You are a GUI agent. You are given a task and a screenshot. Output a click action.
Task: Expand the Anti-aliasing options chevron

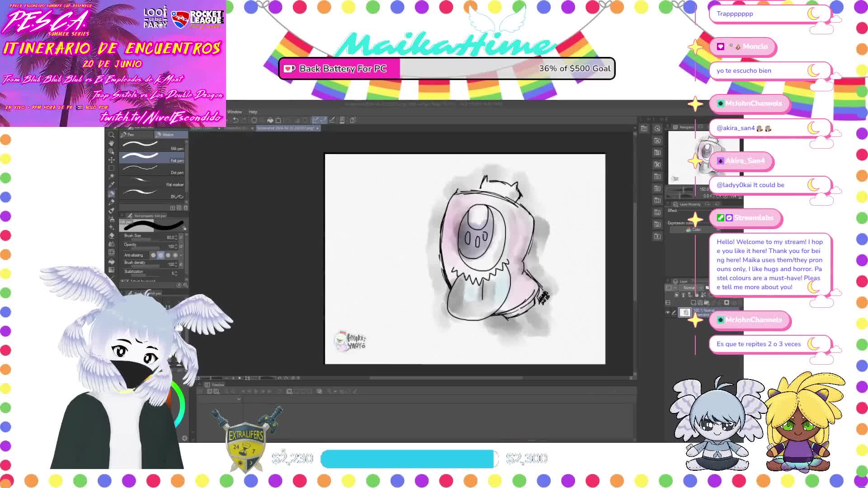click(181, 255)
